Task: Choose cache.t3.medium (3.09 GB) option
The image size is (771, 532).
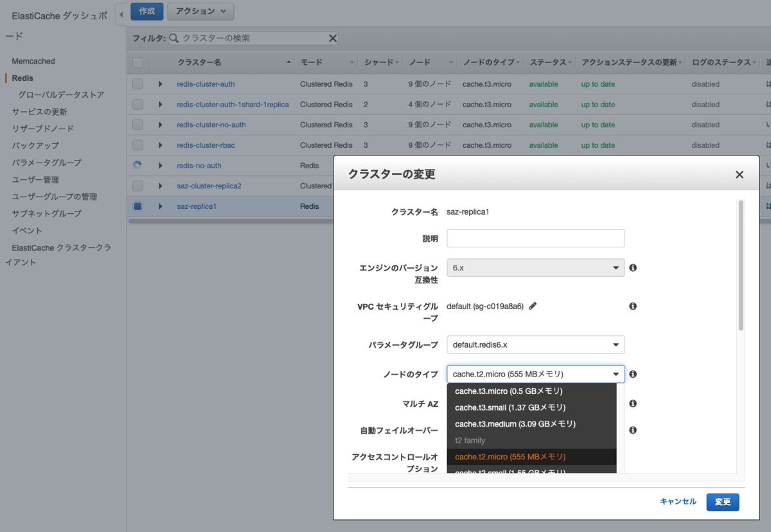Action: coord(532,424)
